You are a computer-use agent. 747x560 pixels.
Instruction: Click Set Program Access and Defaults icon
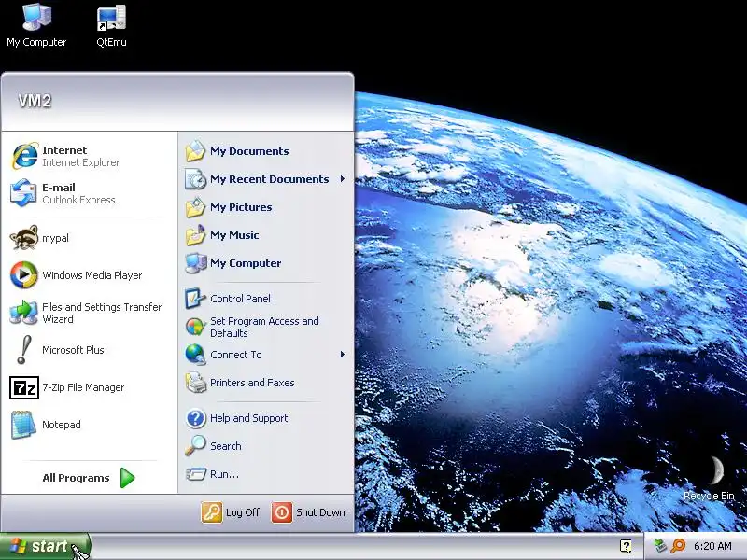tap(195, 327)
